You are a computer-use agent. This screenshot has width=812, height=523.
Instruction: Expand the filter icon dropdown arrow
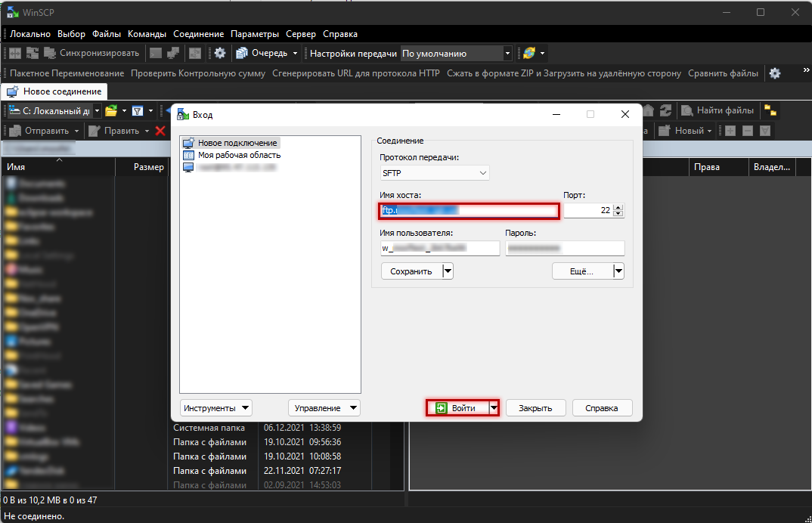[x=150, y=111]
